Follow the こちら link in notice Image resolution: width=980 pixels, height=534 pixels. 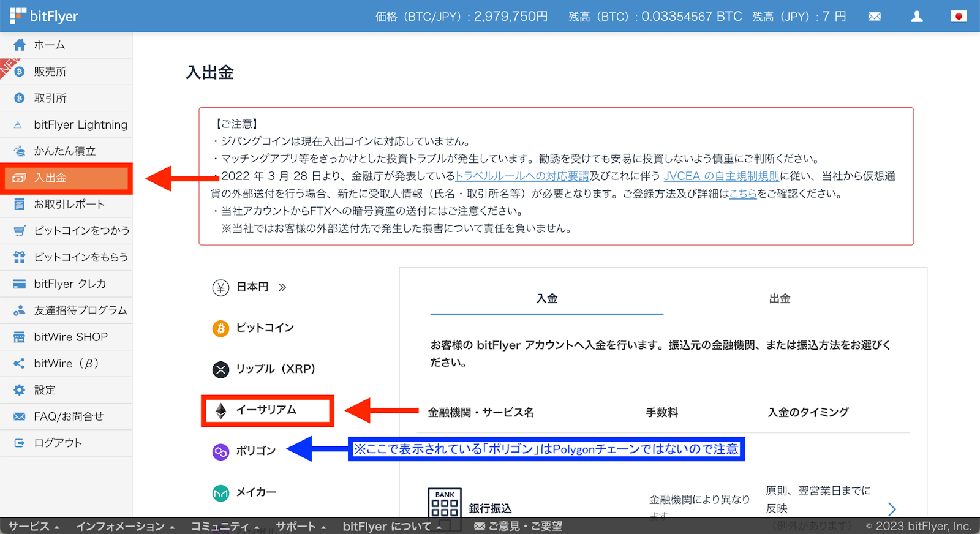743,194
